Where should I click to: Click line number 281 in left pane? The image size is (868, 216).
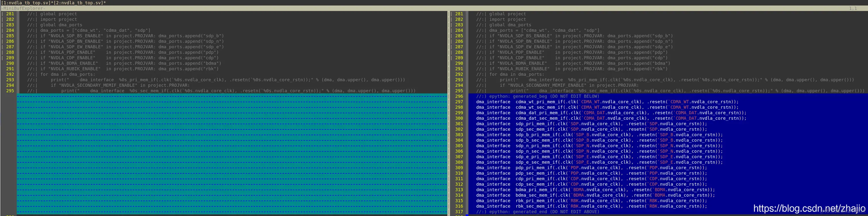click(10, 14)
